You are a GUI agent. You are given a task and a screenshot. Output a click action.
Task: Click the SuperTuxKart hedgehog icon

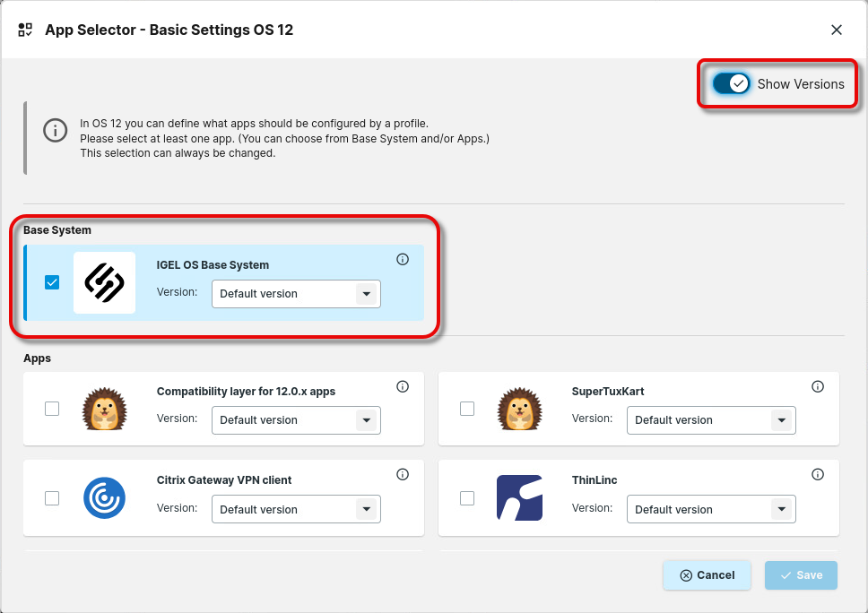point(519,409)
